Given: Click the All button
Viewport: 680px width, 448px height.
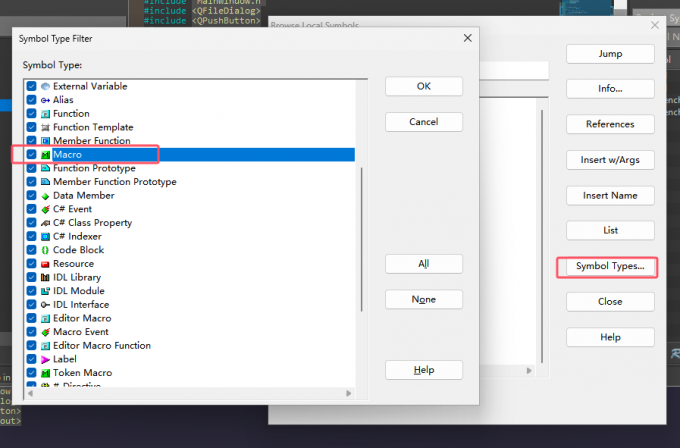Looking at the screenshot, I should [x=424, y=264].
